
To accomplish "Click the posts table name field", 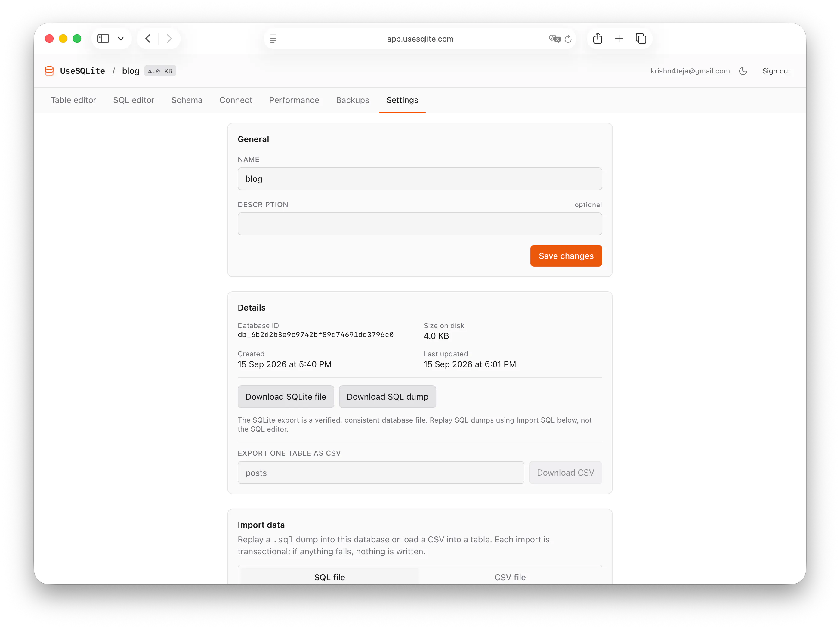I will [381, 473].
